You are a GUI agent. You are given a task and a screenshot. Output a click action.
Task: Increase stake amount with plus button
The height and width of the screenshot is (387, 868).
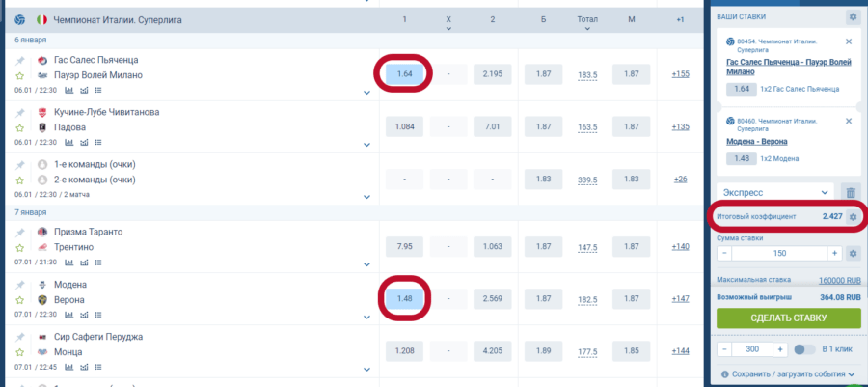coord(835,253)
